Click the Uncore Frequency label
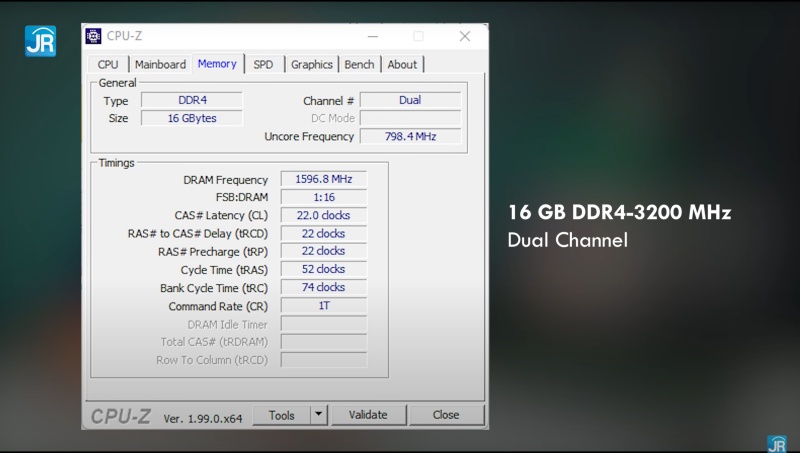Screen dimensions: 800x453 (309, 137)
